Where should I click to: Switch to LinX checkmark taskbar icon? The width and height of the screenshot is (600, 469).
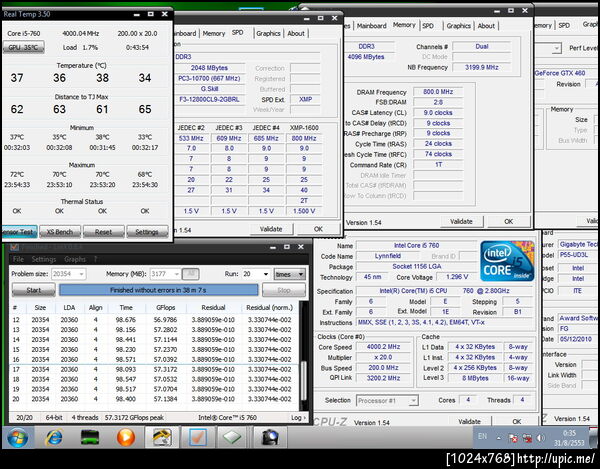click(x=197, y=437)
